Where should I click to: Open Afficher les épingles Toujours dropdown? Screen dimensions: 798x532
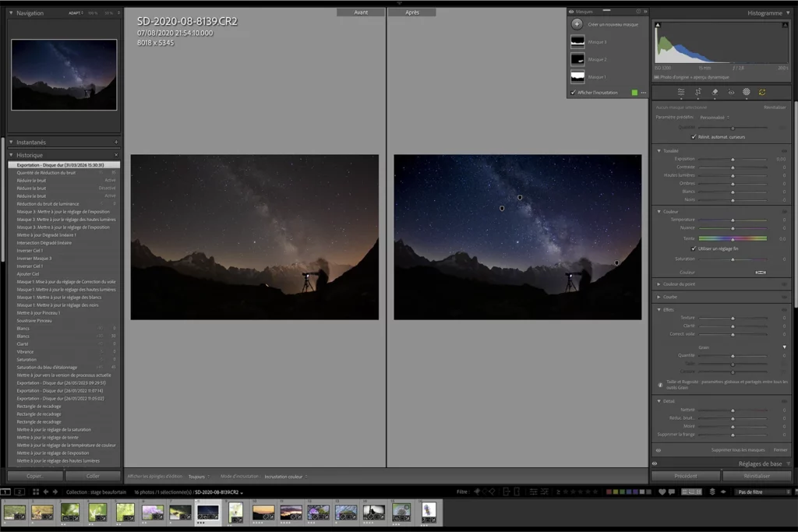[199, 477]
